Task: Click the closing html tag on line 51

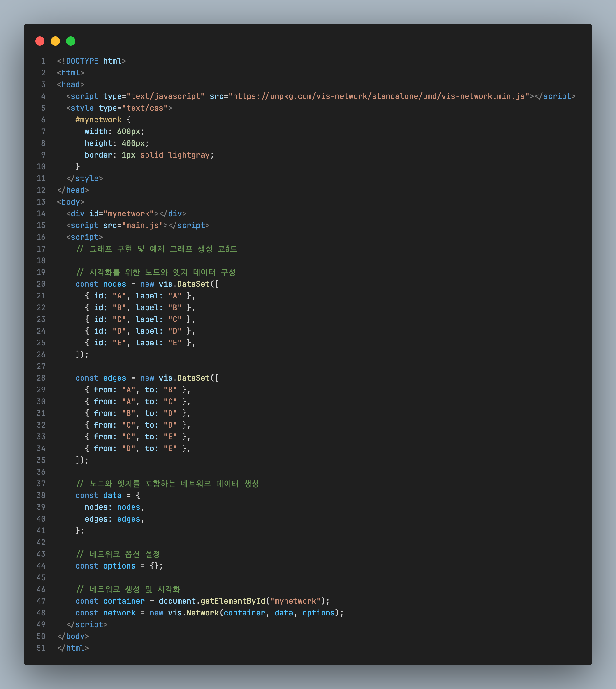Action: (73, 649)
